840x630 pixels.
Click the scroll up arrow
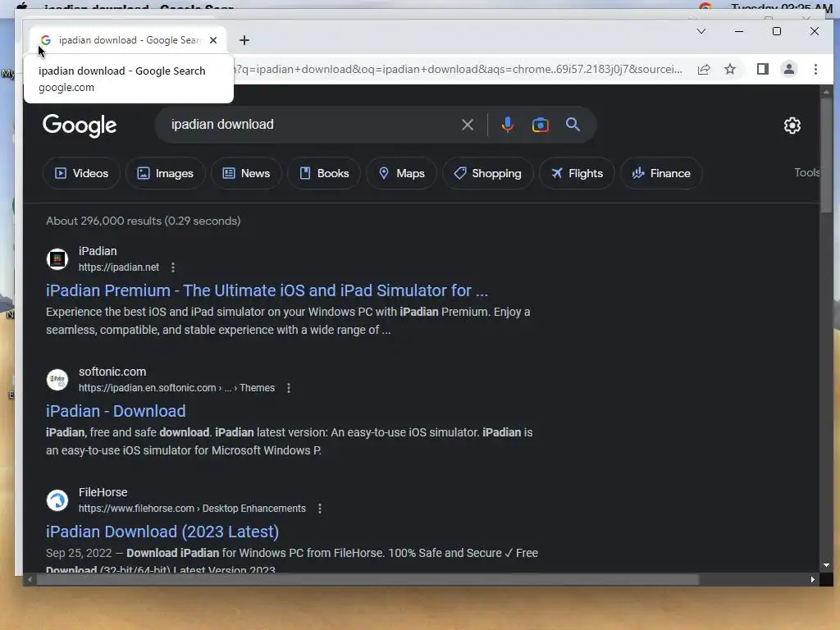pos(826,92)
